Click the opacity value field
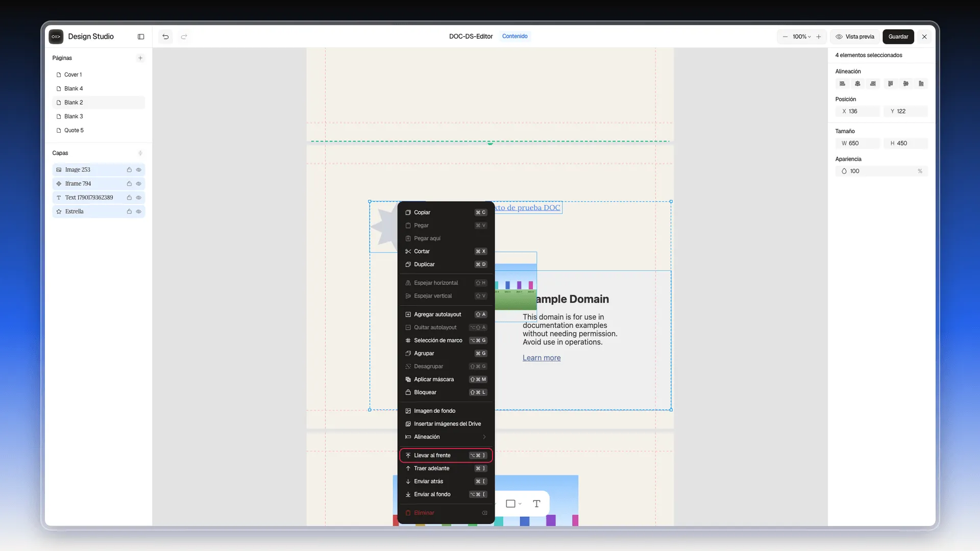This screenshot has width=980, height=551. point(881,171)
